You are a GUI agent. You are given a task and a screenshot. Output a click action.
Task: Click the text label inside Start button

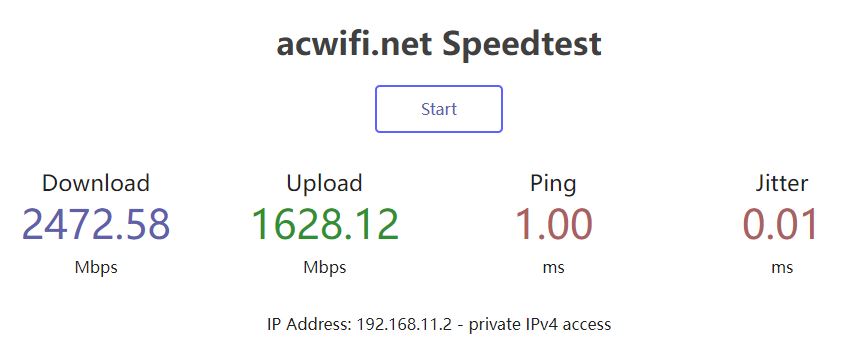click(439, 109)
